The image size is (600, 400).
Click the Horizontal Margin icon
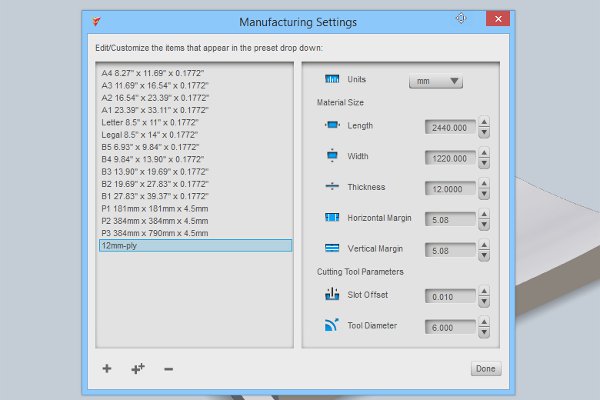tap(332, 217)
